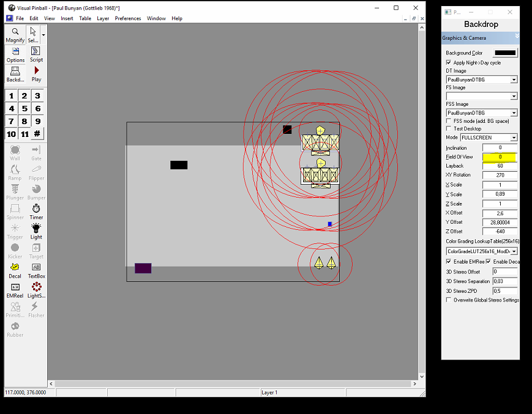Insert a TextBox object

pos(36,271)
